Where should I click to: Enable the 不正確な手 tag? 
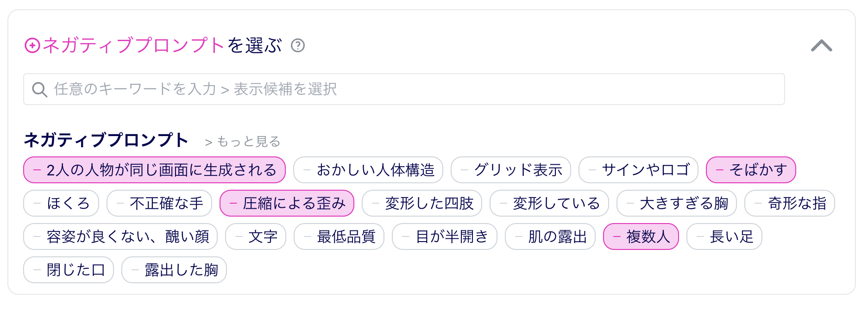159,203
